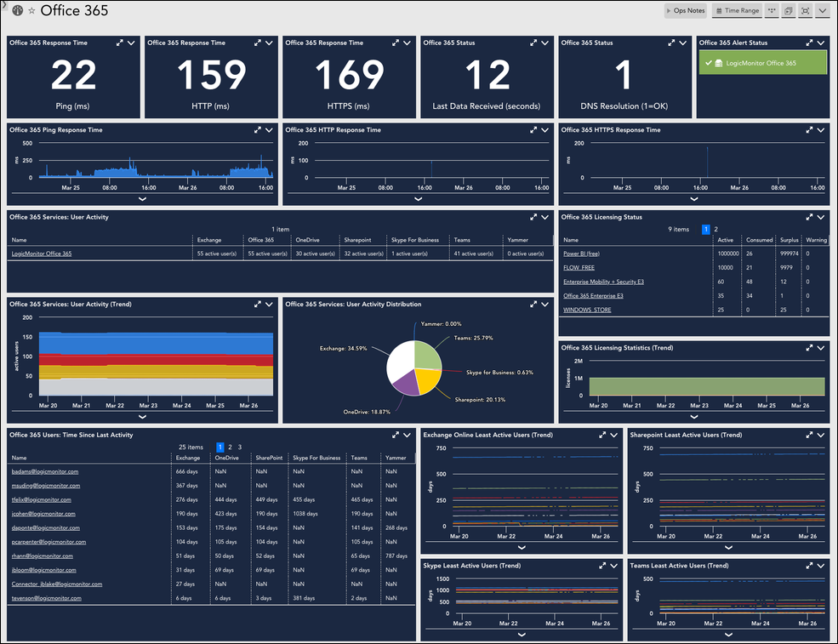Select page 1 of Users table
This screenshot has height=644, width=838.
point(220,447)
